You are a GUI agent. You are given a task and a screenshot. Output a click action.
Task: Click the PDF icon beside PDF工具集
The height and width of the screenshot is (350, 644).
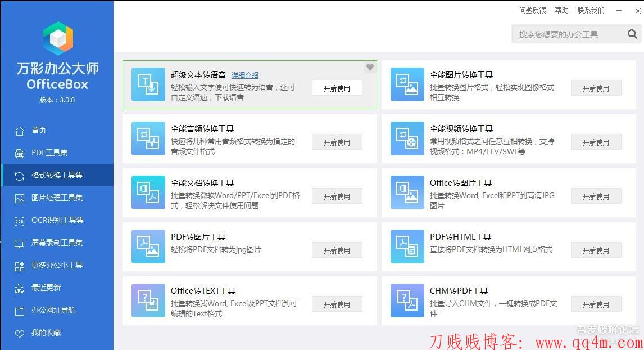click(19, 154)
